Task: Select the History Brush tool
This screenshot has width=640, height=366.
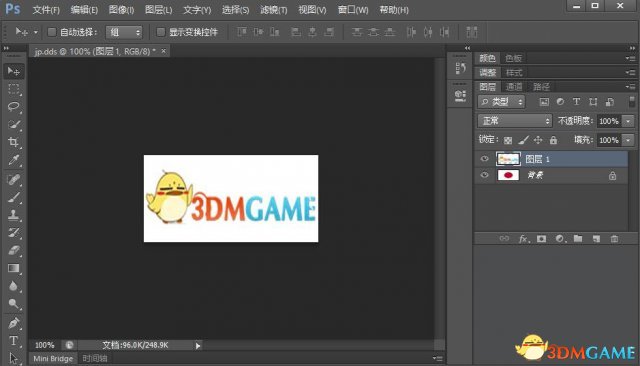Action: pos(14,233)
